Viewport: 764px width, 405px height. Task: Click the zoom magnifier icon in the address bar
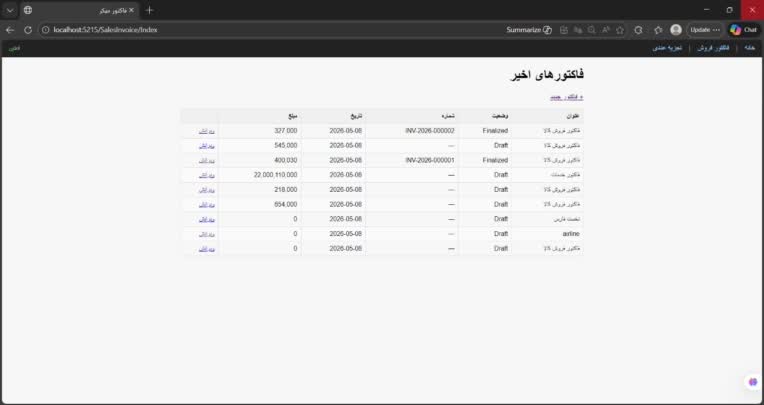(x=592, y=30)
